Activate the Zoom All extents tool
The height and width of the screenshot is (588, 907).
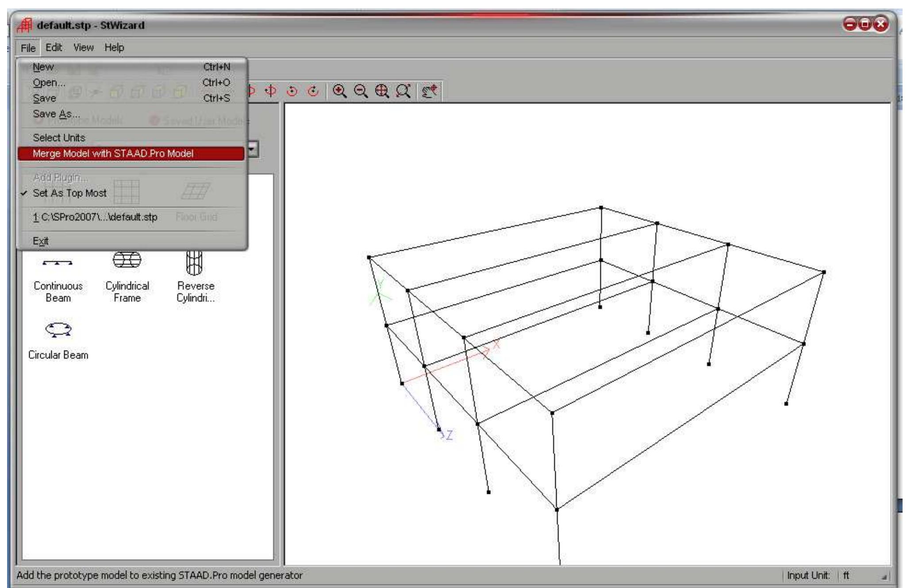click(x=382, y=92)
